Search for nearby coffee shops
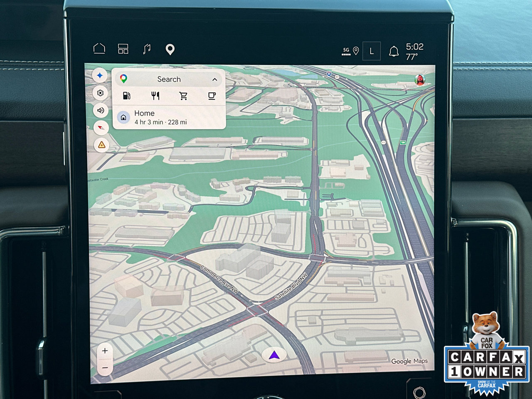 [212, 96]
